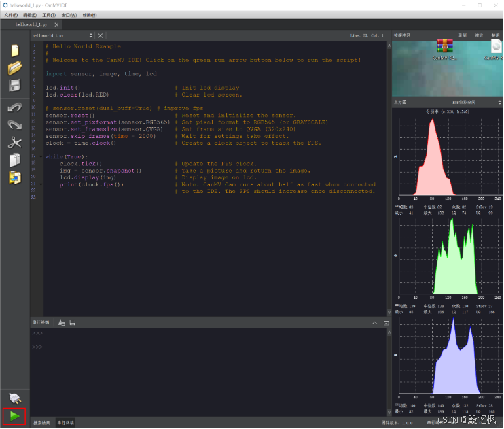Click the frame buffer preview image
This screenshot has height=429, width=504.
(448, 68)
